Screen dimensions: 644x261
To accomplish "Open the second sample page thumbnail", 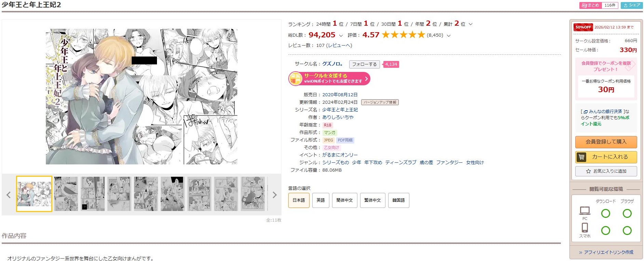I will [x=66, y=194].
